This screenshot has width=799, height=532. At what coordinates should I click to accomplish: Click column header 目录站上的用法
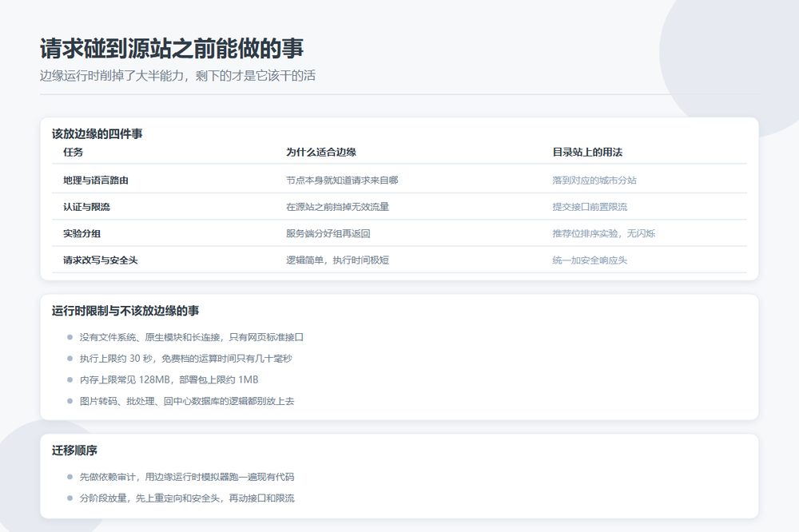pyautogui.click(x=587, y=152)
